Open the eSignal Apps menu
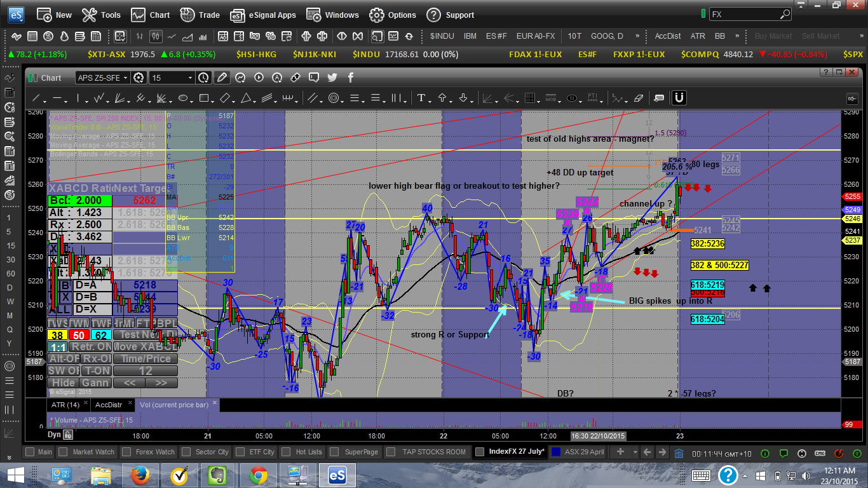The image size is (868, 488). (x=263, y=15)
